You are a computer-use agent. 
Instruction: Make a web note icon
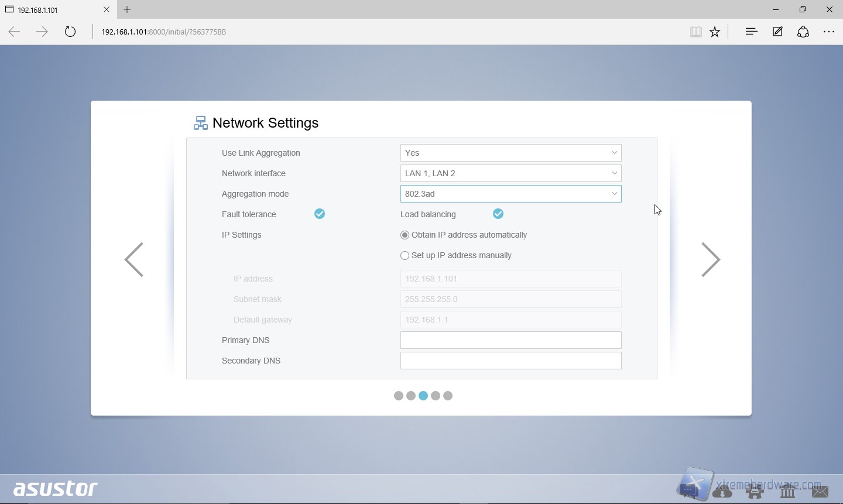pyautogui.click(x=777, y=32)
